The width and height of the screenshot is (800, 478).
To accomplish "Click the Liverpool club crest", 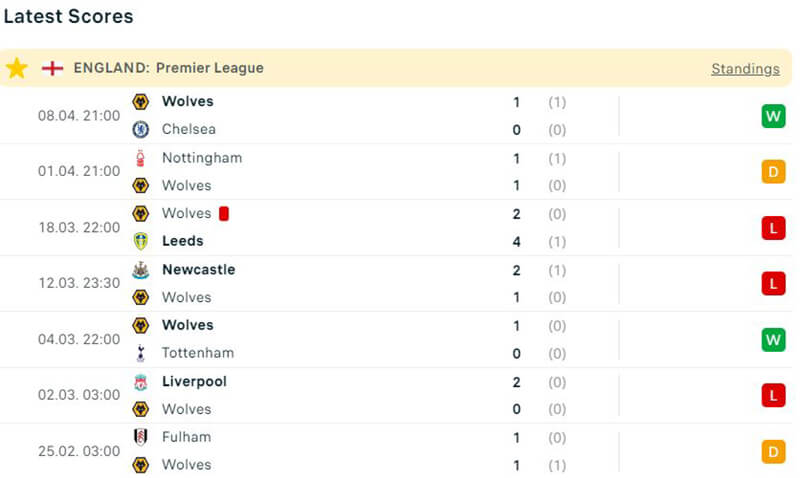I will 141,381.
